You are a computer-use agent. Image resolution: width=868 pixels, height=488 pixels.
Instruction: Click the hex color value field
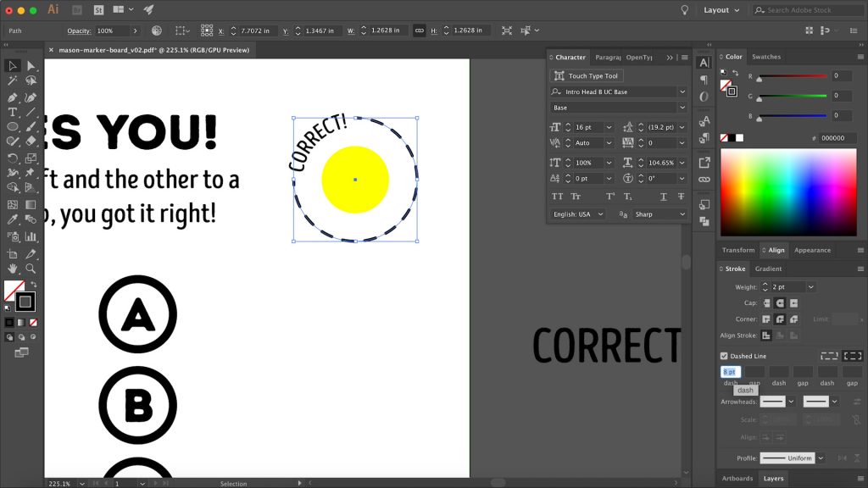837,138
